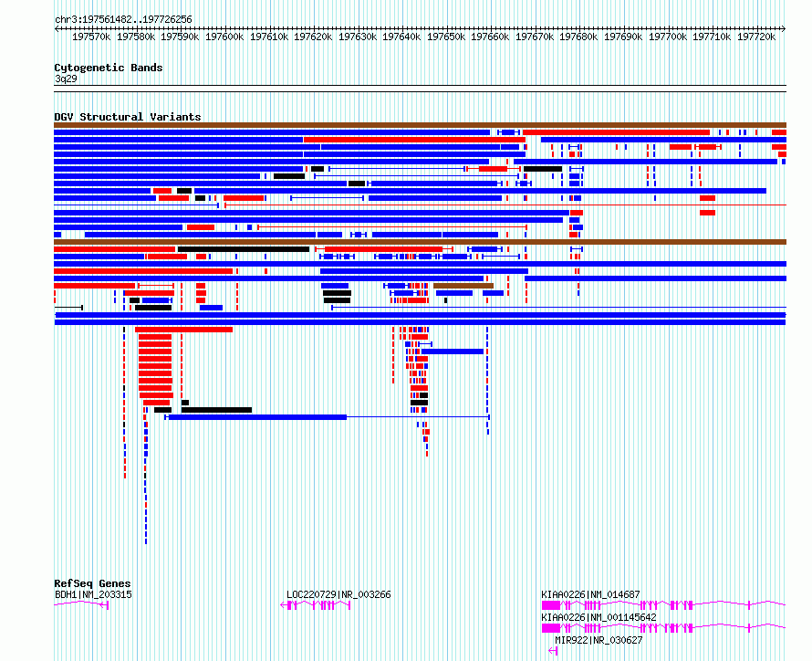Click the 197630k ruler tick label
Image resolution: width=812 pixels, height=661 pixels.
358,37
